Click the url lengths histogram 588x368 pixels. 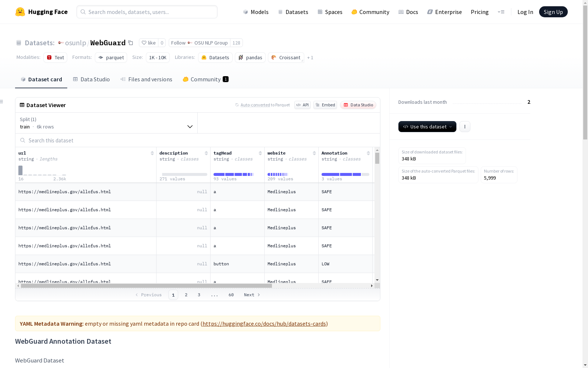(x=42, y=170)
